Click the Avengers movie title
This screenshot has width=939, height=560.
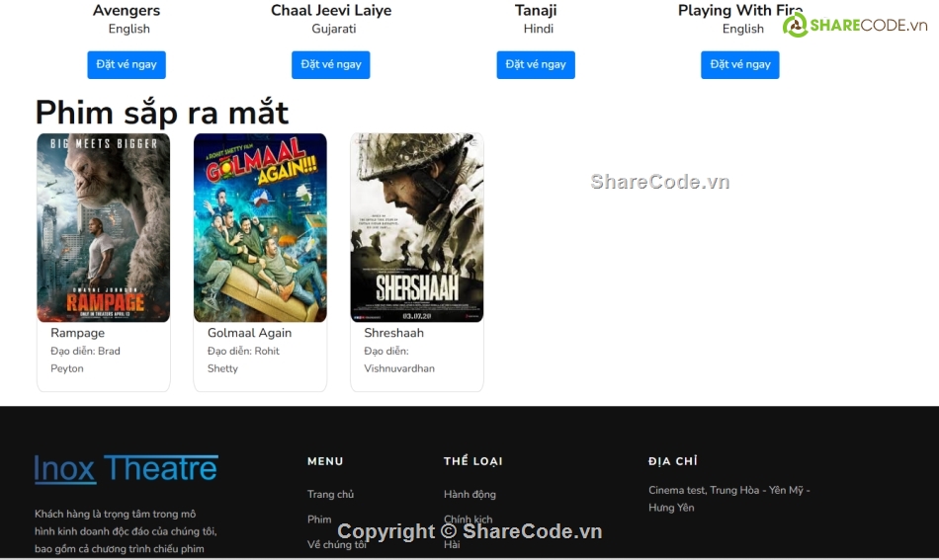pos(127,10)
